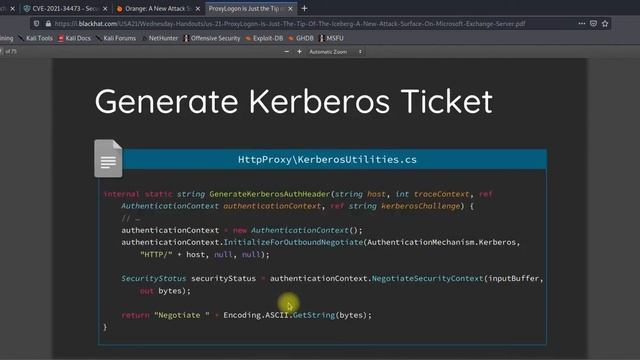Switch to the CVE-2021-34473 tab
Viewport: 640px width, 360px height.
[x=64, y=9]
